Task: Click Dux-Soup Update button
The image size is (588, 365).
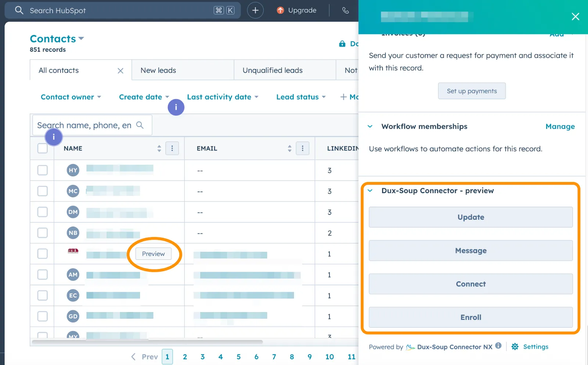Action: point(471,217)
